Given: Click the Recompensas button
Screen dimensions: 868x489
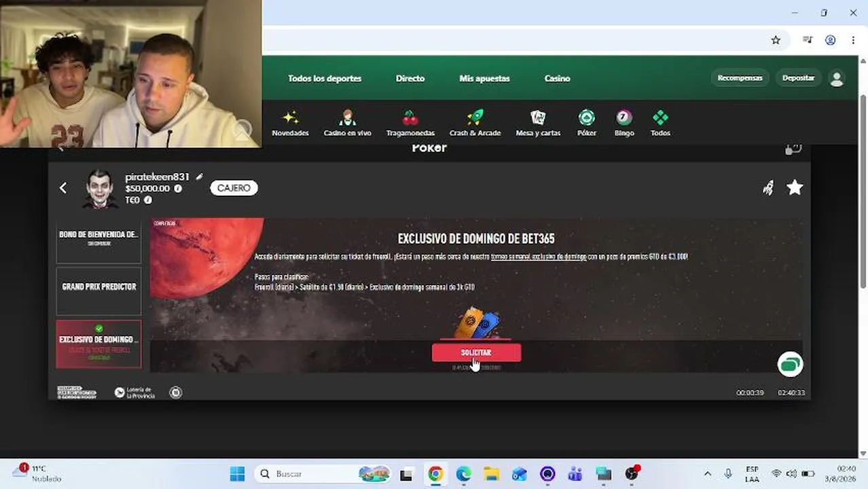Looking at the screenshot, I should coord(740,78).
